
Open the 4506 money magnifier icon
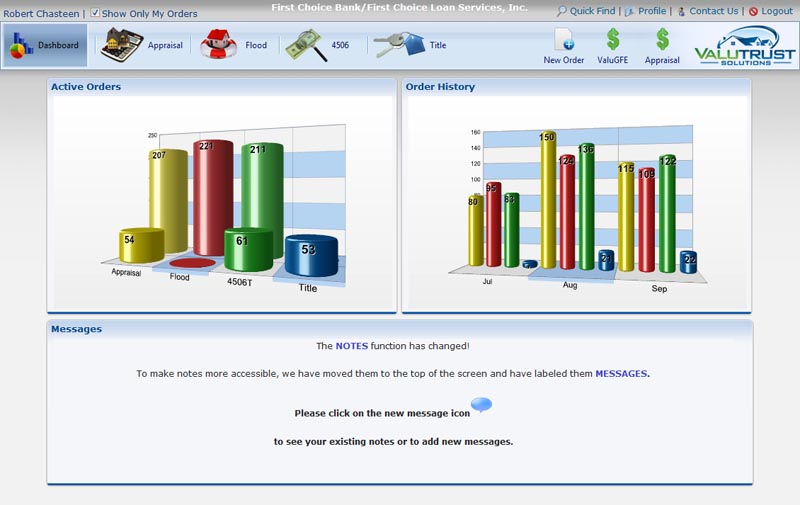(x=305, y=45)
